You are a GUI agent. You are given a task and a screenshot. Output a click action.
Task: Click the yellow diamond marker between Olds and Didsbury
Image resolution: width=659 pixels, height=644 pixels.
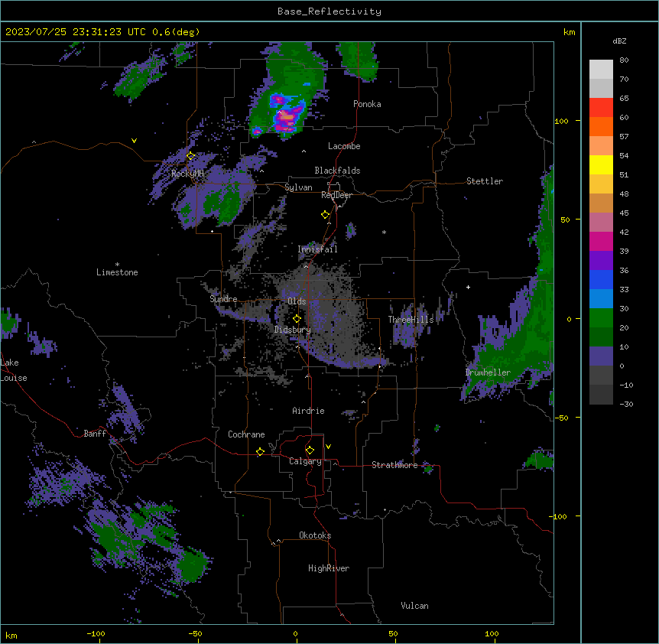[297, 319]
